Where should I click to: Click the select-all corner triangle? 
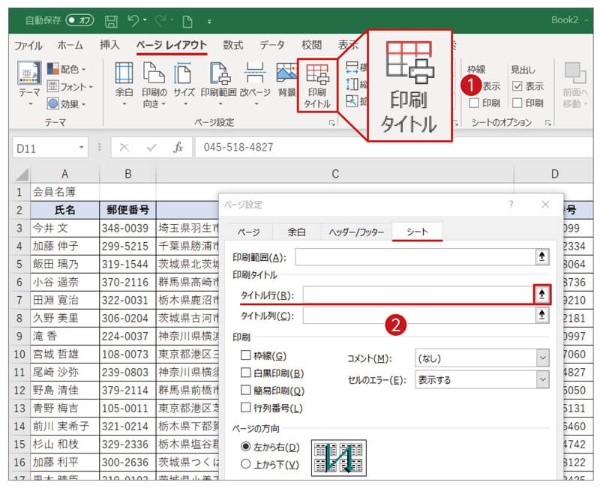tap(21, 175)
